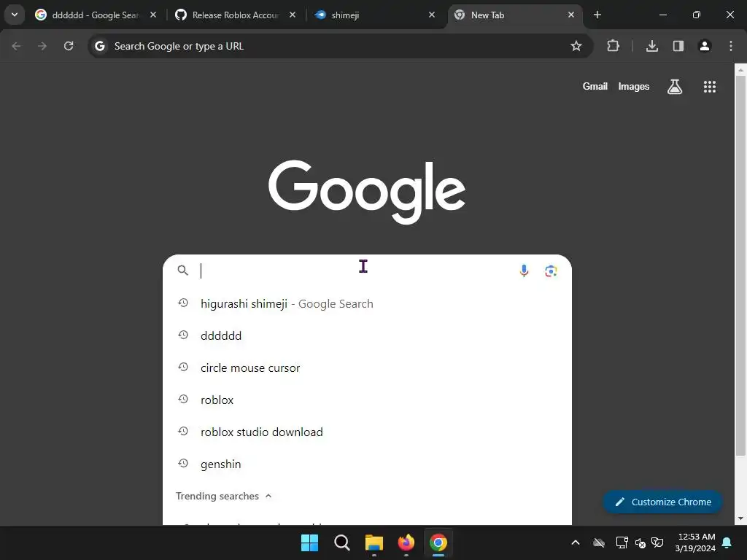Open the tab search dropdown arrow
The height and width of the screenshot is (560, 747).
[15, 15]
